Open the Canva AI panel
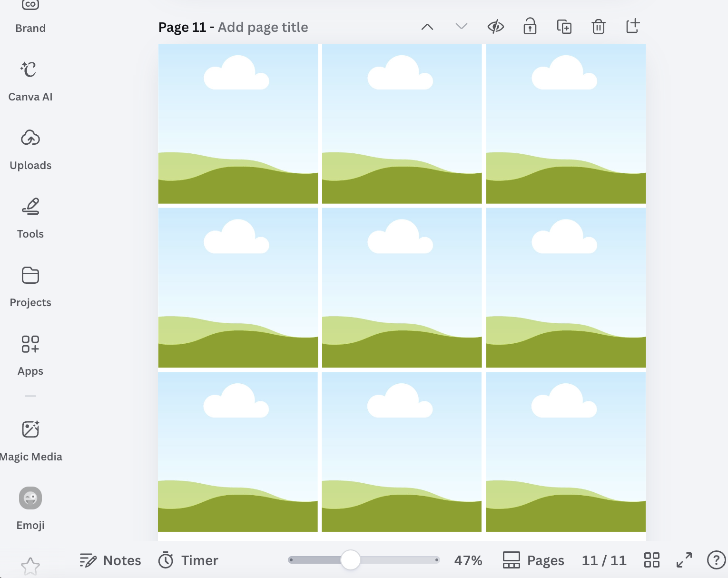Screen dimensions: 728x578 pos(30,82)
